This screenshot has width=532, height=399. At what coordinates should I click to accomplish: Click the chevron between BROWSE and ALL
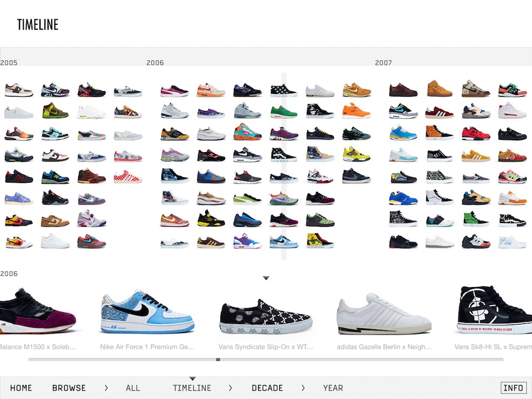(x=106, y=388)
